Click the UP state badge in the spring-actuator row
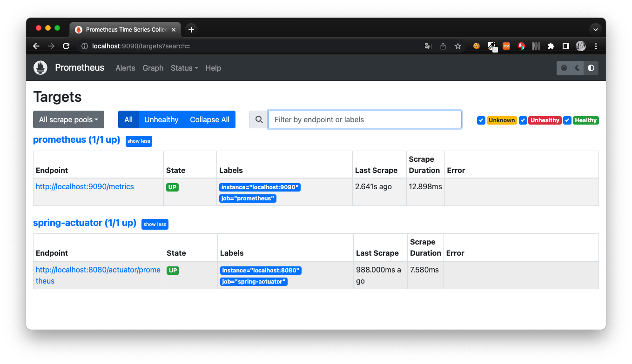Image resolution: width=632 pixels, height=364 pixels. pyautogui.click(x=173, y=271)
